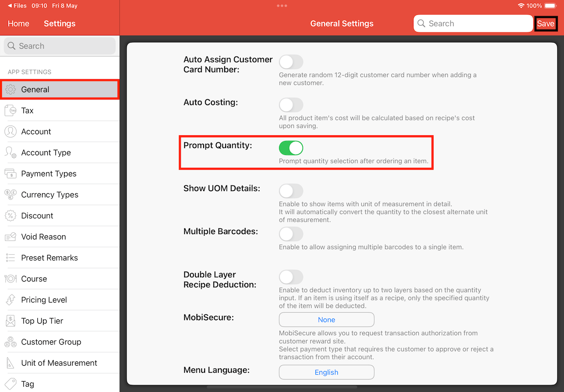
Task: Click the APP SETTINGS section header
Action: pos(30,72)
